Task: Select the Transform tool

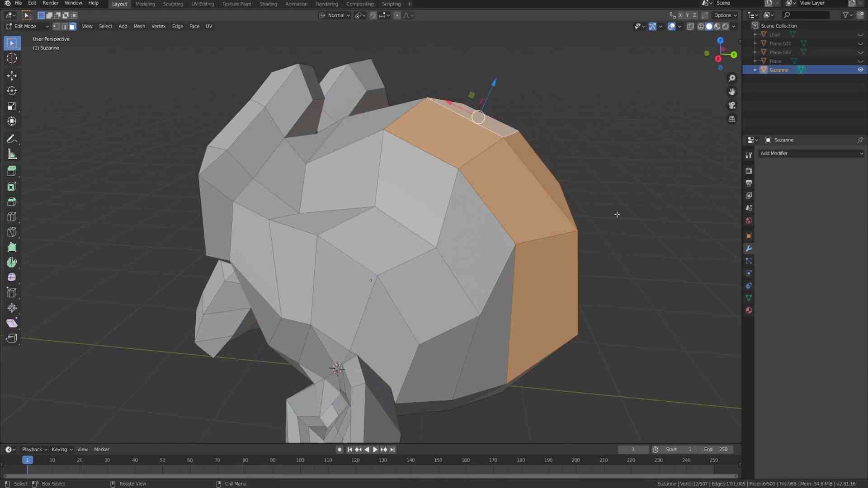Action: [12, 121]
